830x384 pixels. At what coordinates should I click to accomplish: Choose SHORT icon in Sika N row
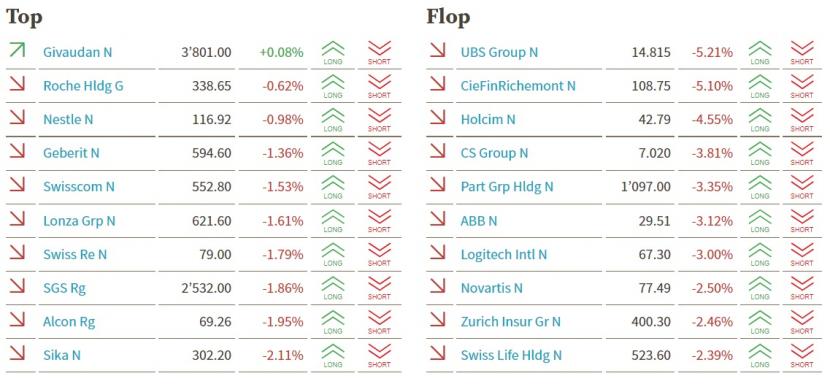tap(379, 355)
